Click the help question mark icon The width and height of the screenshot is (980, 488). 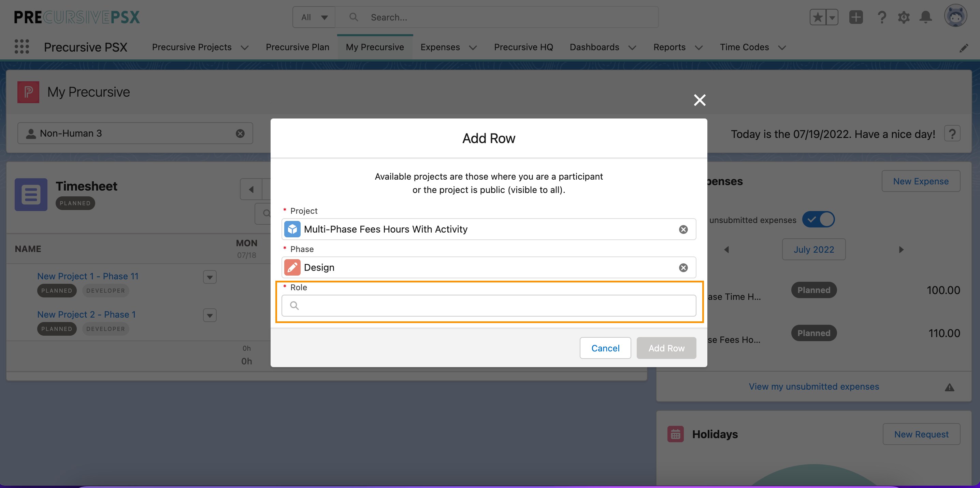click(882, 17)
